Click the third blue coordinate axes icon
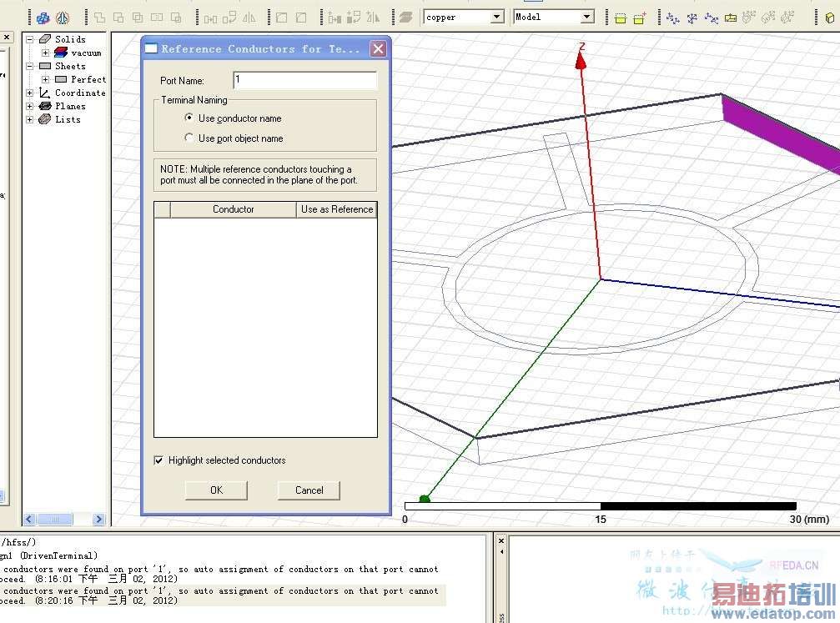 click(x=711, y=17)
